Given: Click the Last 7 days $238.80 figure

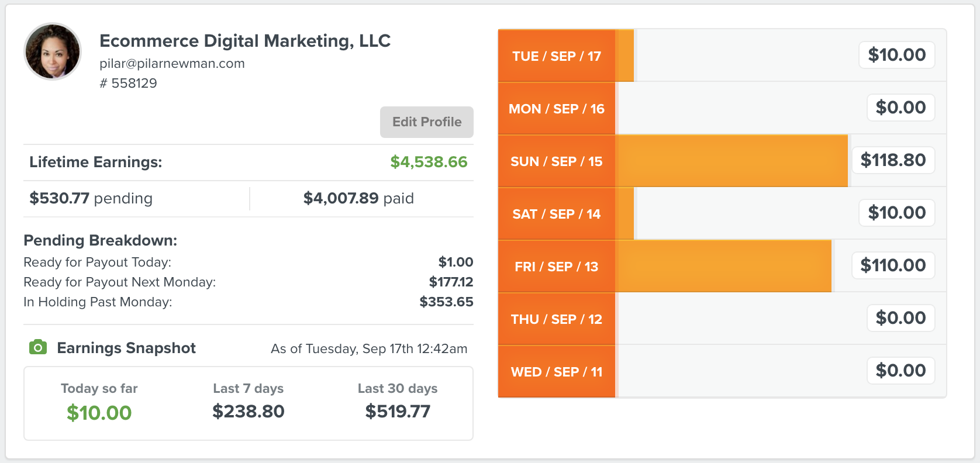Looking at the screenshot, I should (249, 412).
